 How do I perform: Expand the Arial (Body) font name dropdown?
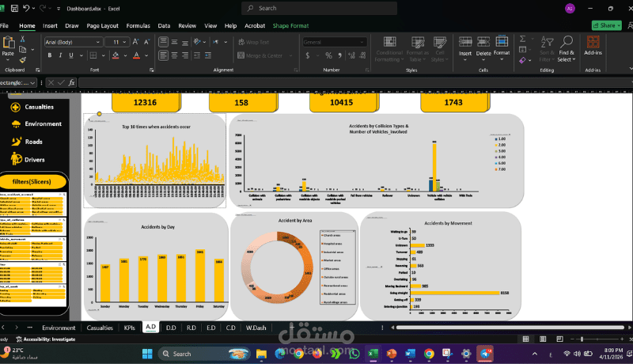click(97, 42)
